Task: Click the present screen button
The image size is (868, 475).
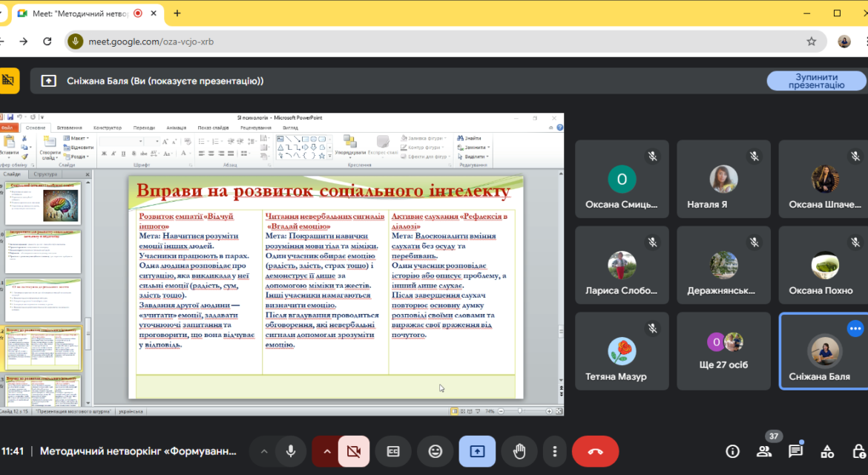Action: pos(477,452)
